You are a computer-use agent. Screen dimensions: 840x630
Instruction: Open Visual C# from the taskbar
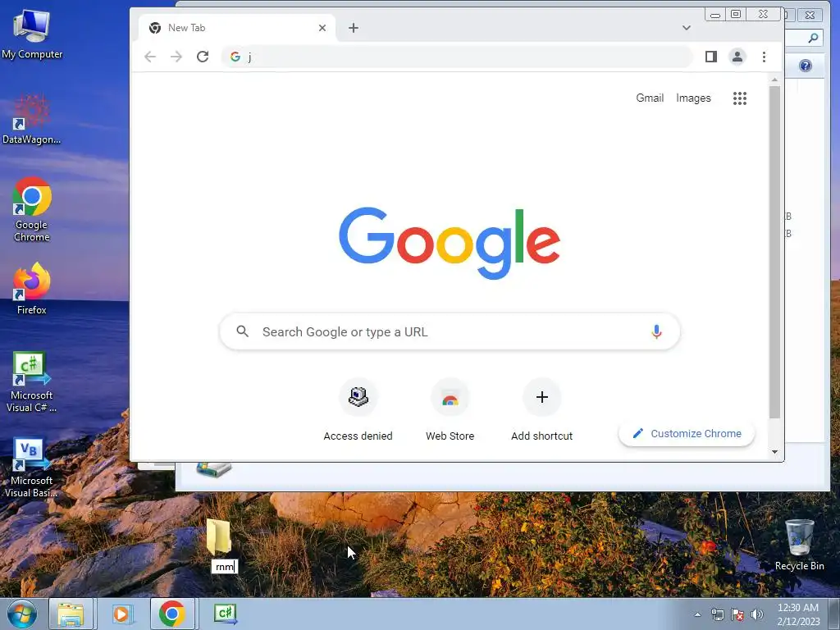pyautogui.click(x=225, y=614)
